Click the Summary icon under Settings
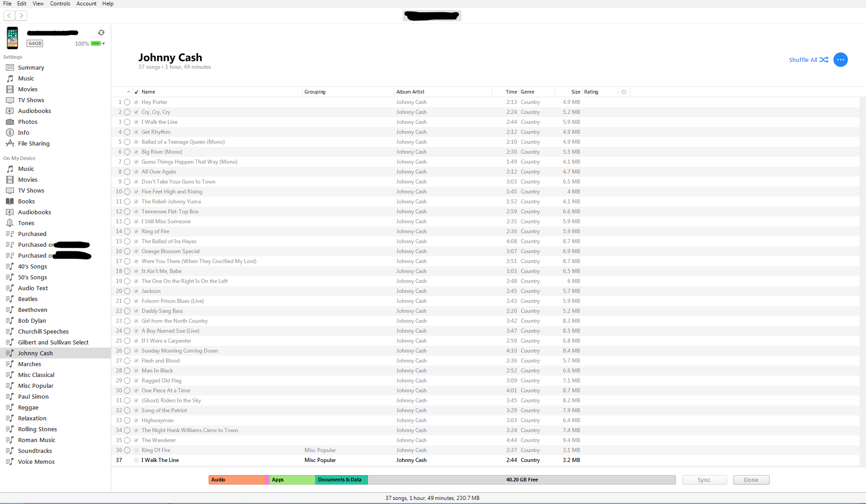Image resolution: width=866 pixels, height=504 pixels. [x=10, y=67]
